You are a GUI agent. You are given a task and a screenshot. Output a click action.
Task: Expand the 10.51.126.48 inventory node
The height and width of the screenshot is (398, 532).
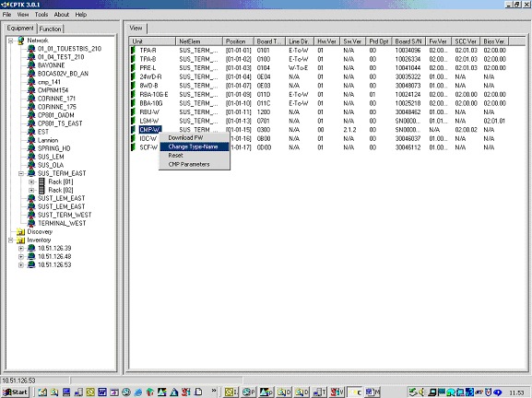[x=21, y=257]
